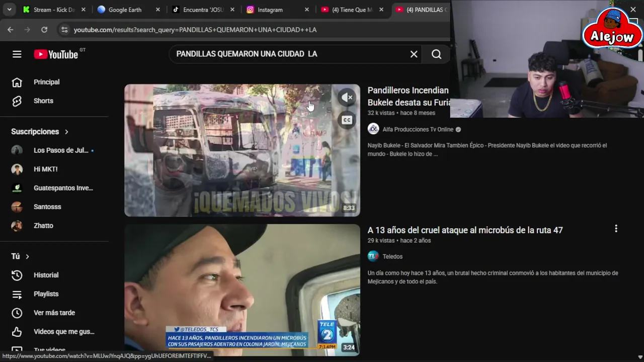Open Teledos channel avatar
The width and height of the screenshot is (644, 362).
[x=373, y=256]
